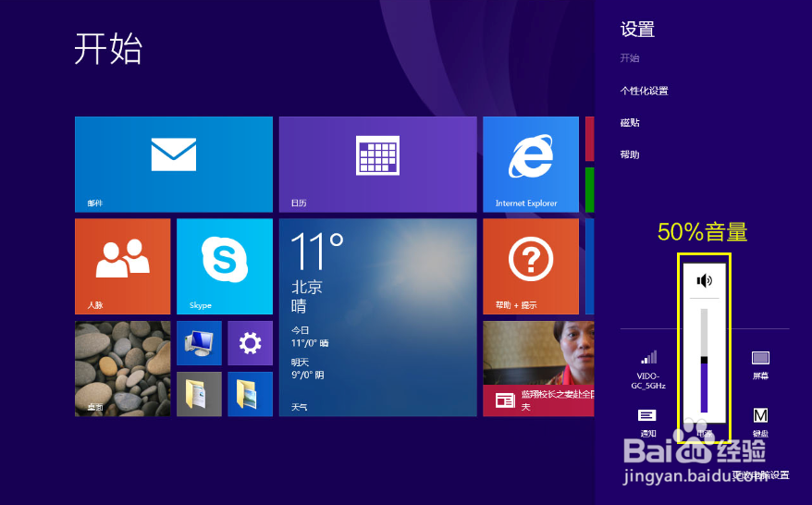812x505 pixels.
Task: Click the speaker mute icon above volume slider
Action: tap(705, 281)
